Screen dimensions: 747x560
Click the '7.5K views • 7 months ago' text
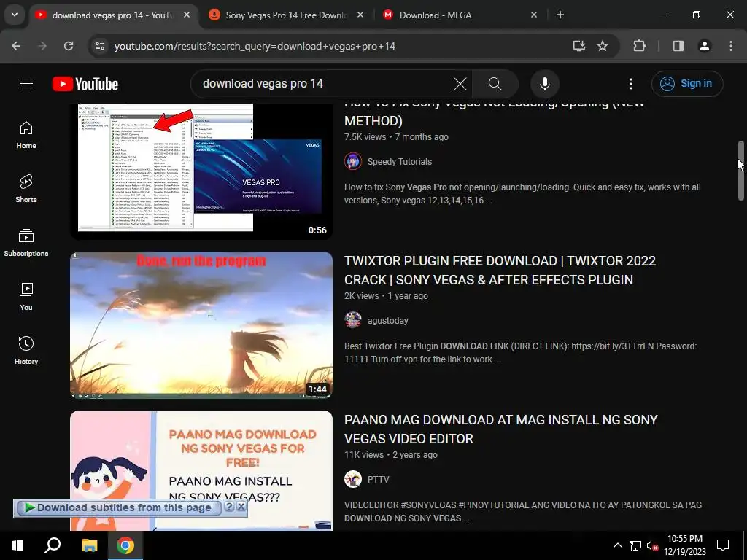click(396, 137)
